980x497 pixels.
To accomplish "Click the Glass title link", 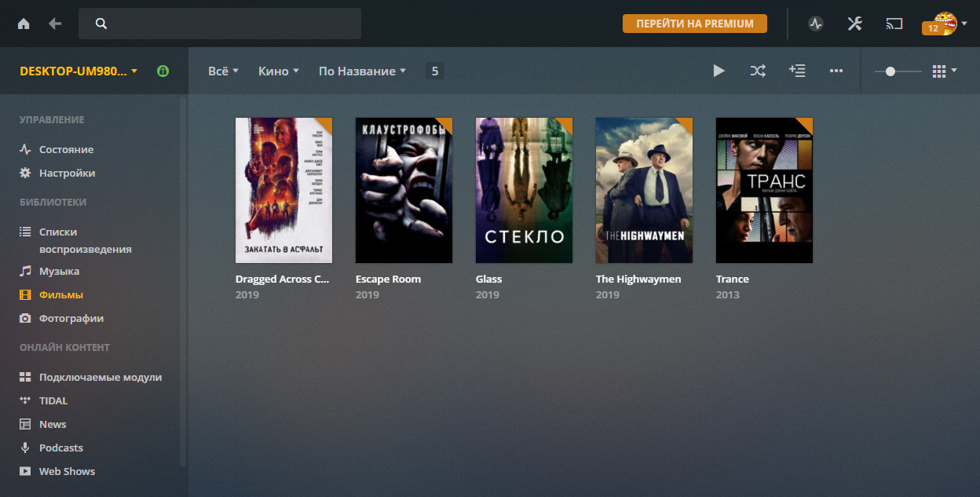I will click(488, 279).
